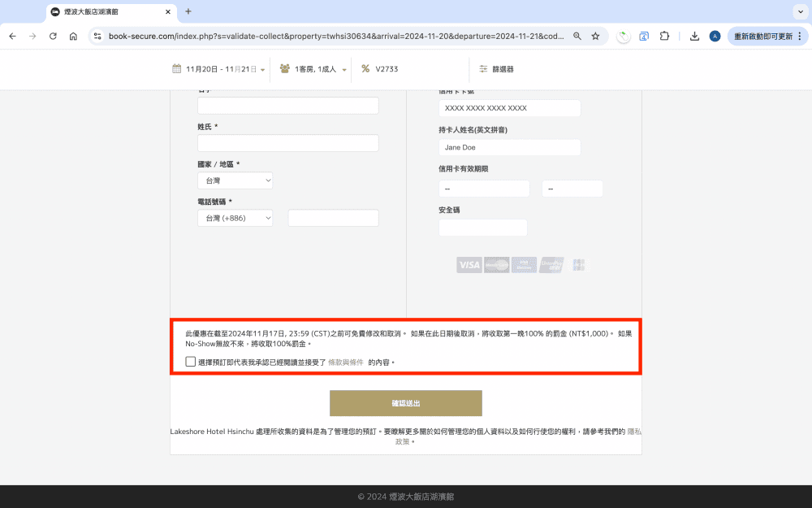Screen dimensions: 812x508
Task: Select the VISA payment card icon
Action: tap(469, 264)
